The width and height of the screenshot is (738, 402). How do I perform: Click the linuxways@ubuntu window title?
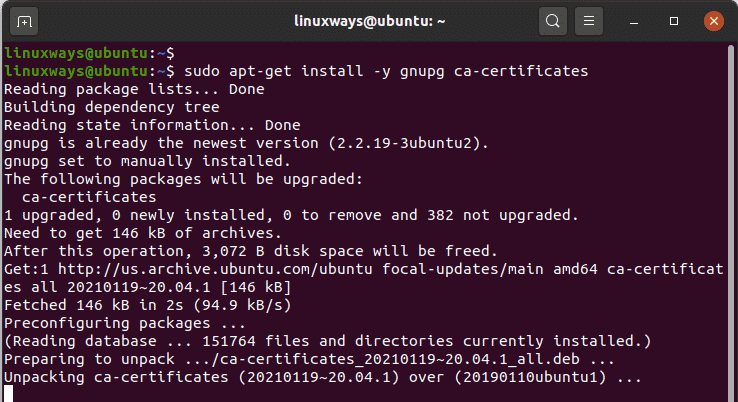coord(369,21)
